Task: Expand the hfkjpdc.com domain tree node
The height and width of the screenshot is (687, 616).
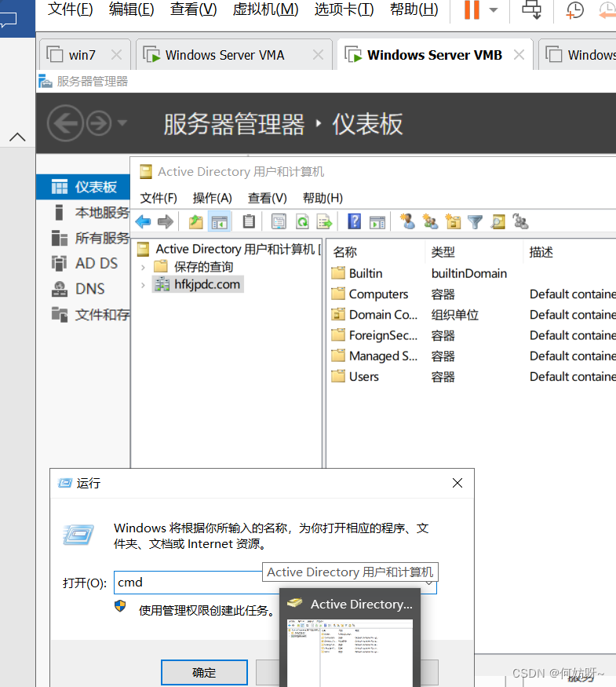Action: click(143, 285)
